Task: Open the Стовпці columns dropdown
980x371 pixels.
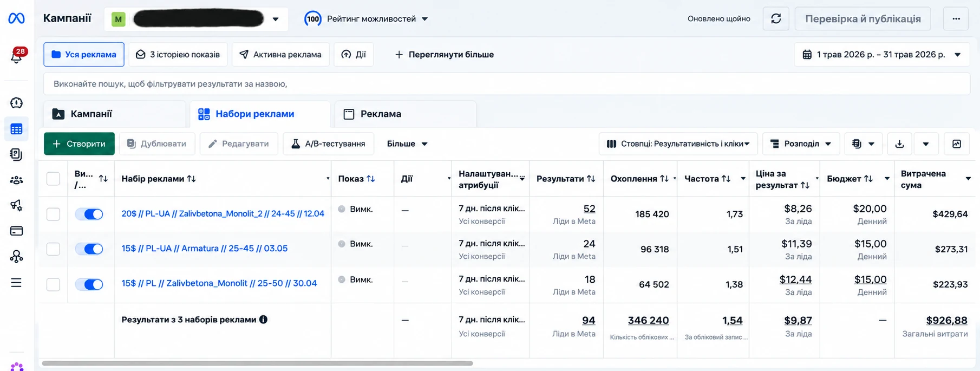Action: pos(678,144)
